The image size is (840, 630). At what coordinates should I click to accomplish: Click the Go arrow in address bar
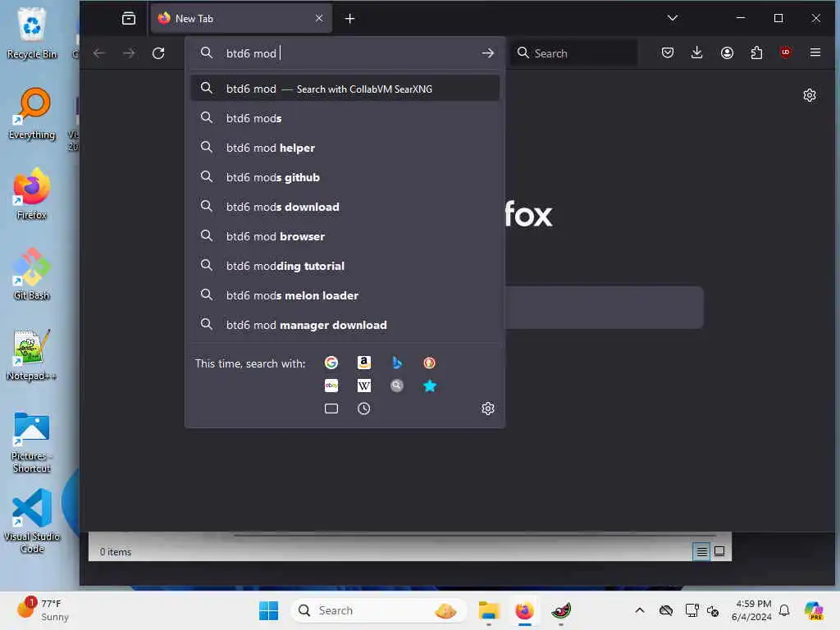click(487, 53)
